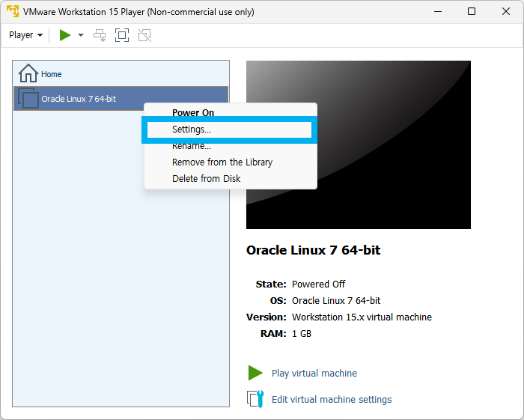Screen dimensions: 524x420
Task: Click the 1 GB RAM value
Action: tap(302, 333)
